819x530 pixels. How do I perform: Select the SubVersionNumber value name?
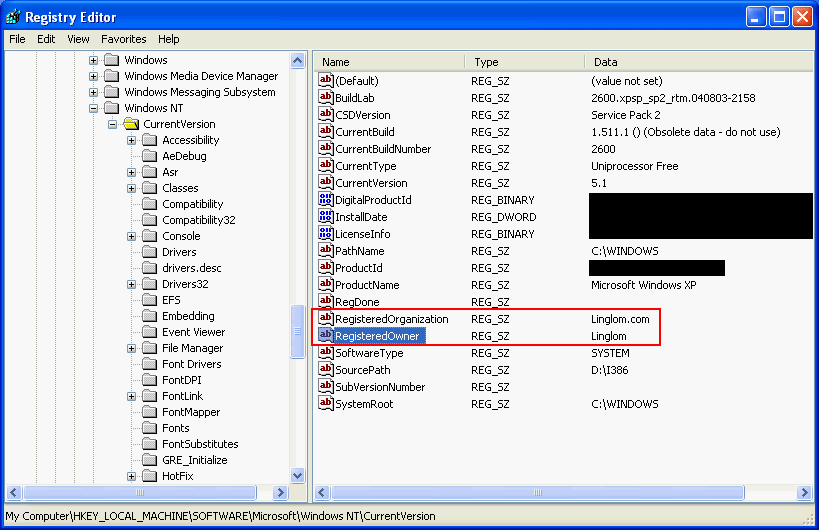pos(380,387)
